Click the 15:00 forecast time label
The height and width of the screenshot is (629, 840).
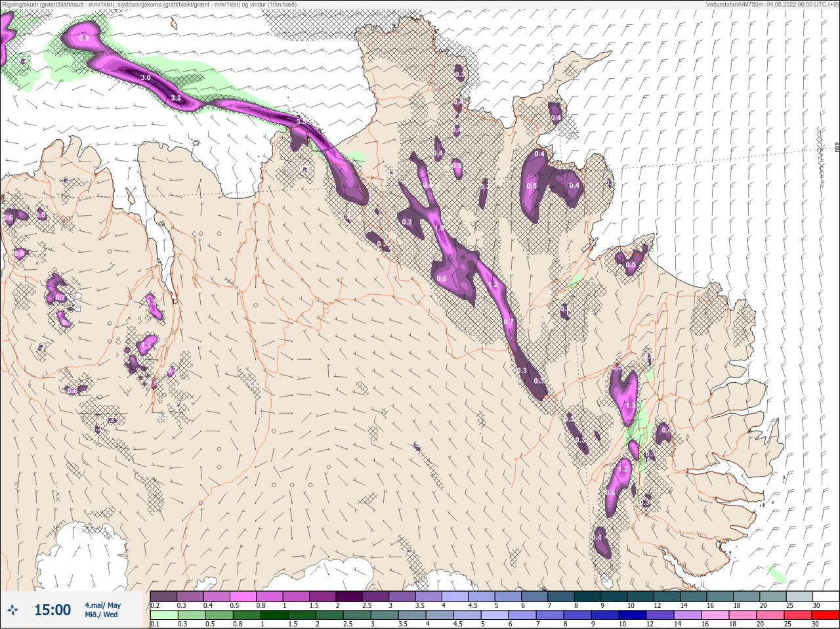point(52,610)
